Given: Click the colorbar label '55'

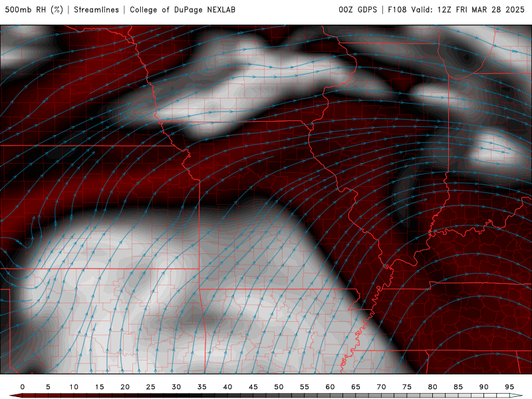Looking at the screenshot, I should pos(305,387).
